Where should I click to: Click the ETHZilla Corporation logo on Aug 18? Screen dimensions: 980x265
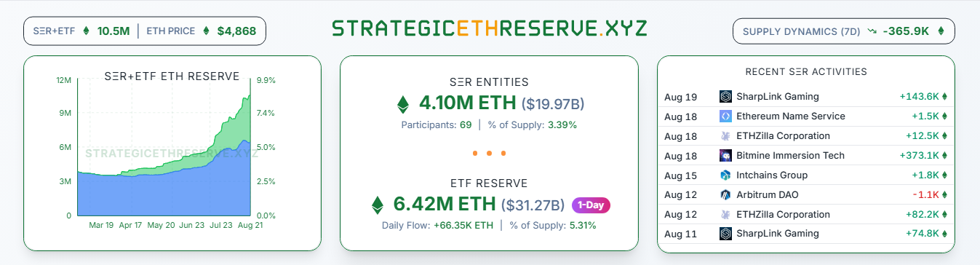725,136
